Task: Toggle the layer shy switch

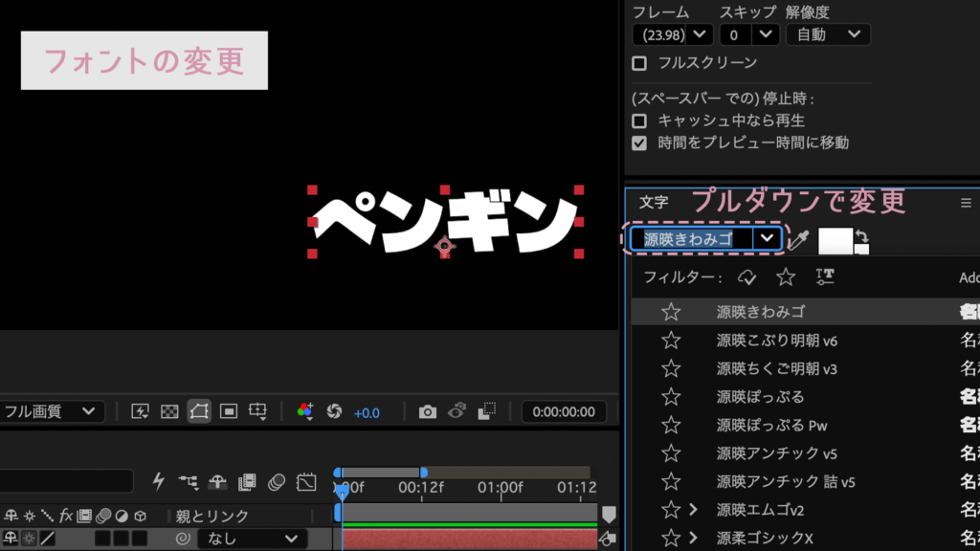Action: coord(11,538)
